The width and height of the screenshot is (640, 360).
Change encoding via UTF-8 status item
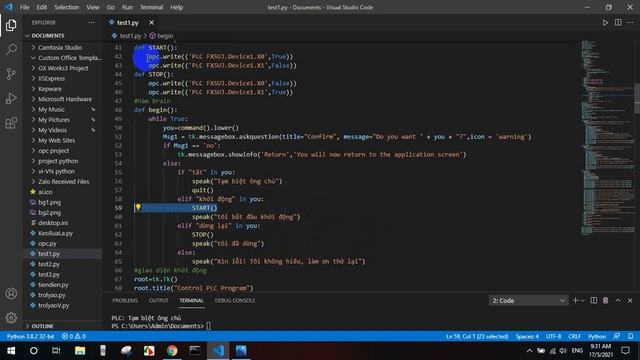coord(553,336)
